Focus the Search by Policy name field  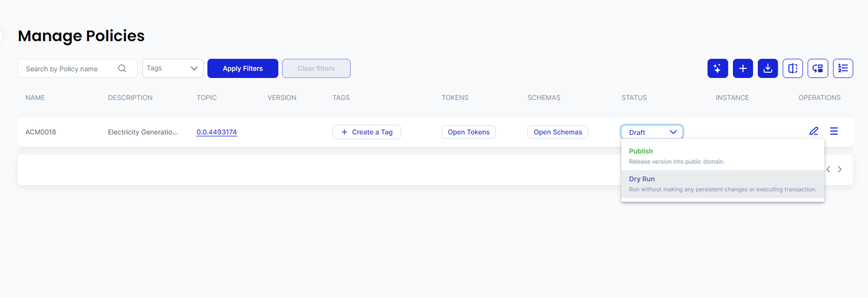coord(69,69)
